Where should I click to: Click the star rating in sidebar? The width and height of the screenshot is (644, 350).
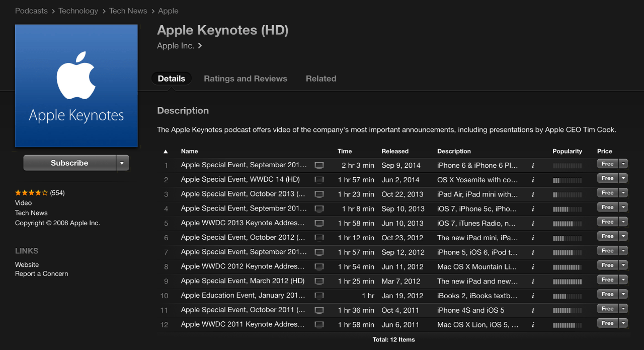[x=31, y=193]
